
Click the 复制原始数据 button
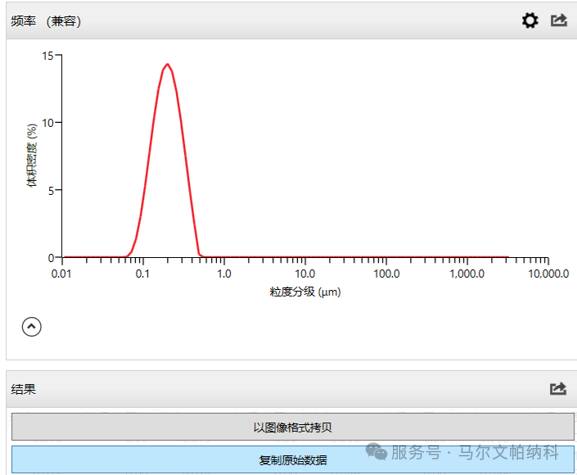click(293, 460)
